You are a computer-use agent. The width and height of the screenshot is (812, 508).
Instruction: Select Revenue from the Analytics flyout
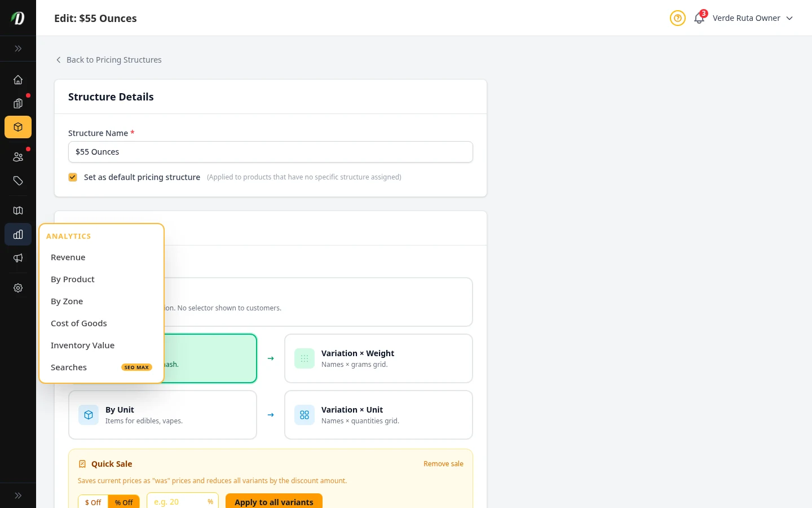pos(68,257)
